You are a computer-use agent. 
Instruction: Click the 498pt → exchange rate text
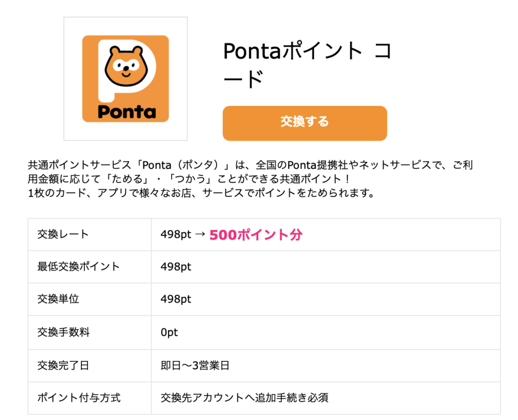(x=183, y=235)
